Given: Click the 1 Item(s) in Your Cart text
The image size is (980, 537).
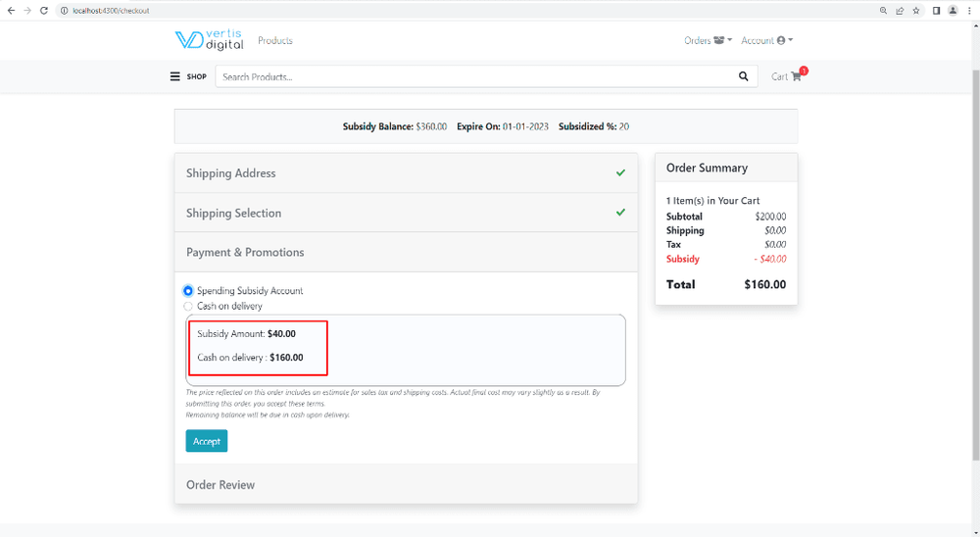Looking at the screenshot, I should coord(713,201).
